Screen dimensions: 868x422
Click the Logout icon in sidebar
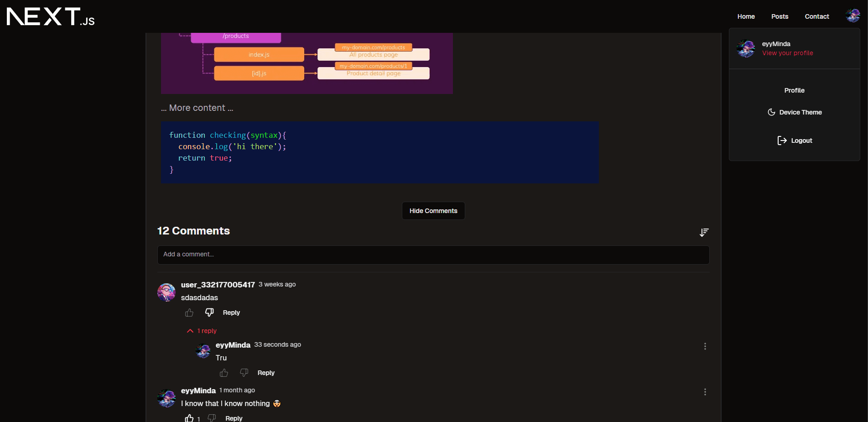(782, 140)
